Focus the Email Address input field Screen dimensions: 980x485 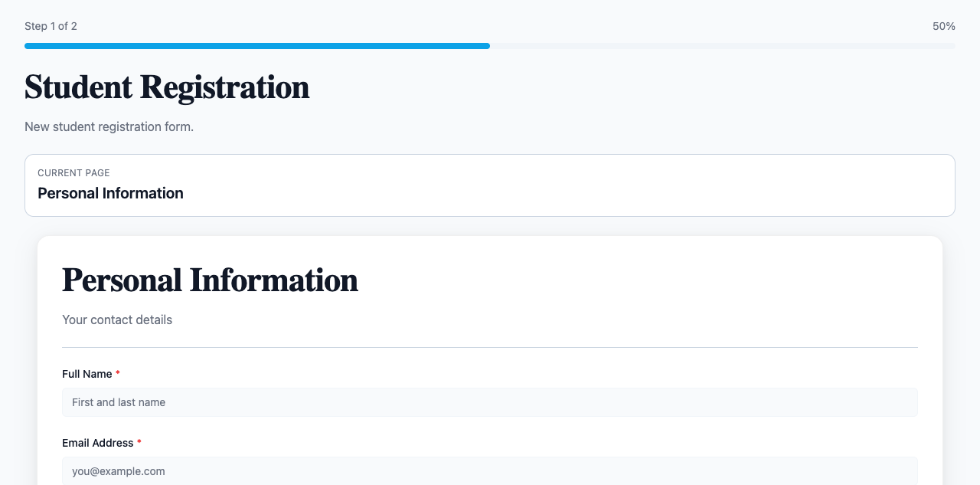point(490,470)
